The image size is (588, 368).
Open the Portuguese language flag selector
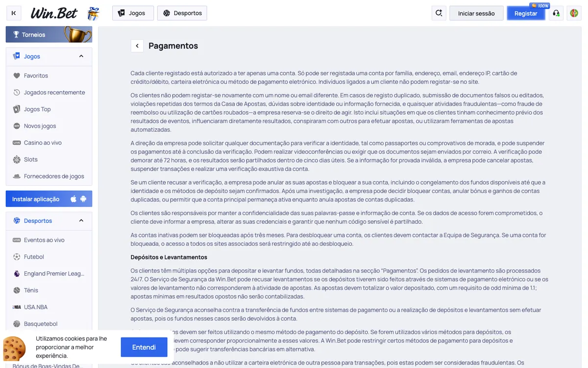(574, 13)
